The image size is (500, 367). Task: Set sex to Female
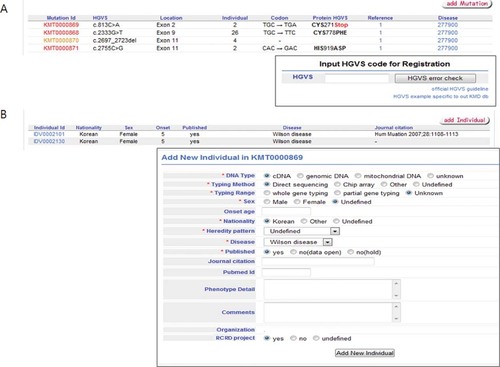click(297, 202)
